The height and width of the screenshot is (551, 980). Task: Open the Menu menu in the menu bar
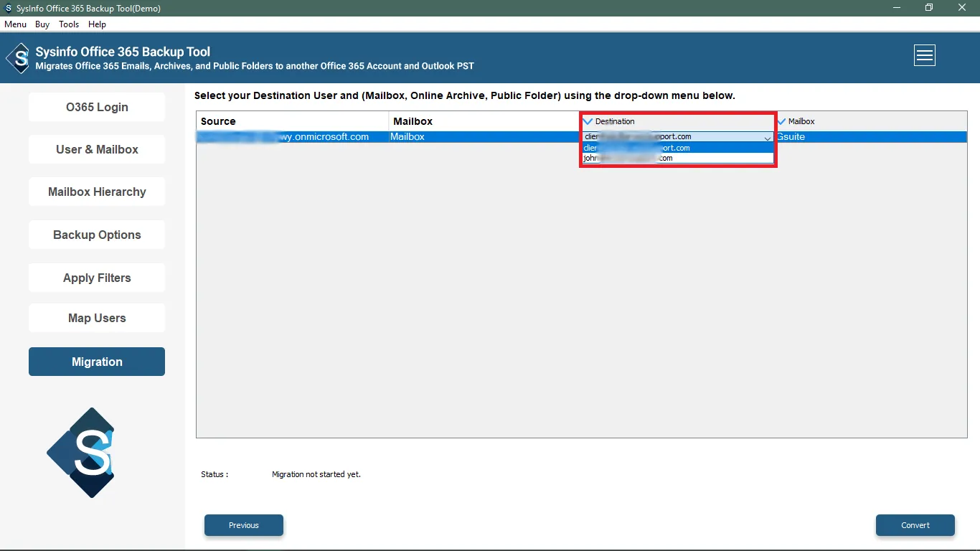tap(15, 24)
